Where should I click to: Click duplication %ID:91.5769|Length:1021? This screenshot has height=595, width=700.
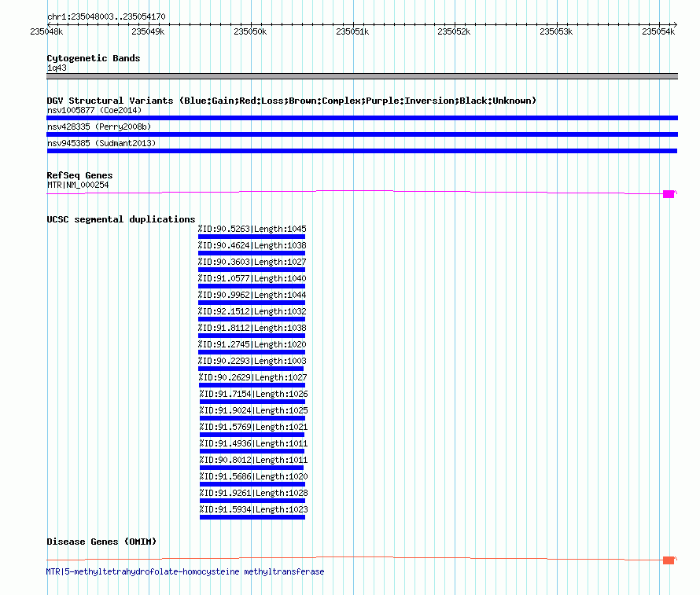click(x=253, y=427)
